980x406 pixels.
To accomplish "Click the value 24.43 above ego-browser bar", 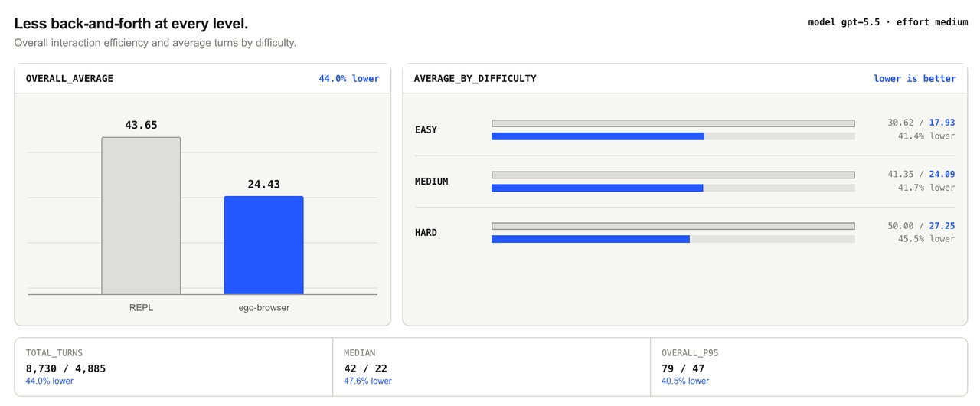I will point(263,184).
